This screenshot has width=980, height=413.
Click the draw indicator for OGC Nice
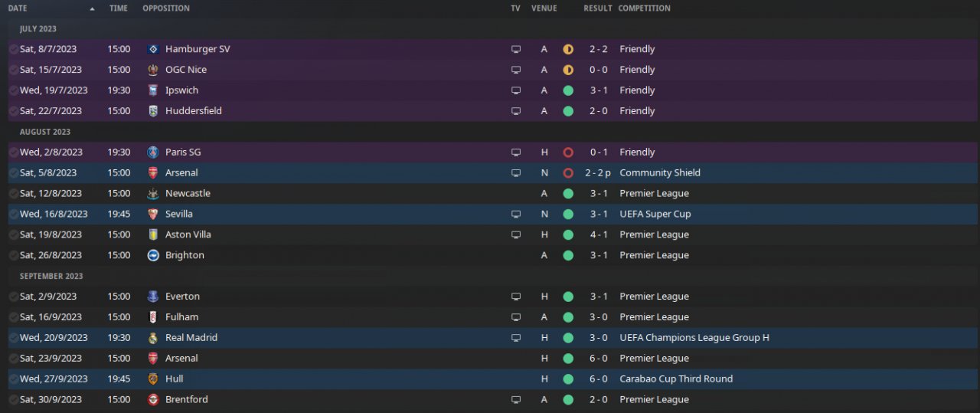[568, 70]
